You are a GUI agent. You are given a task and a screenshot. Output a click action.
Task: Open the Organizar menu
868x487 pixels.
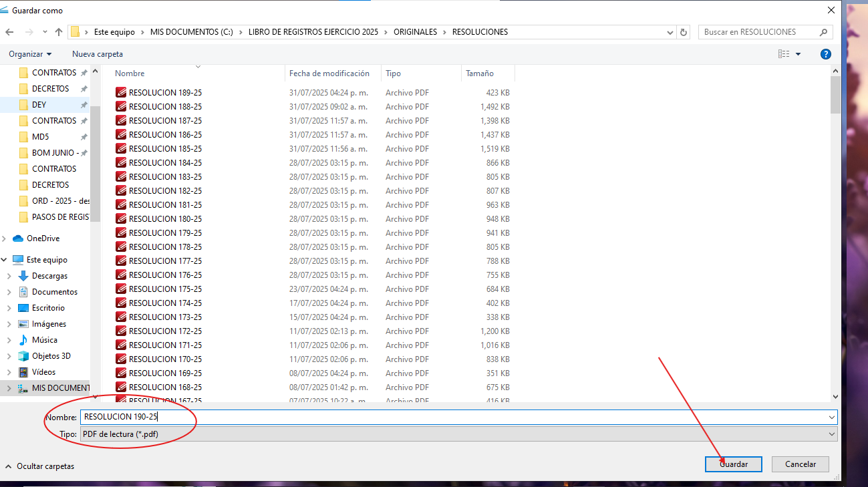[x=30, y=54]
